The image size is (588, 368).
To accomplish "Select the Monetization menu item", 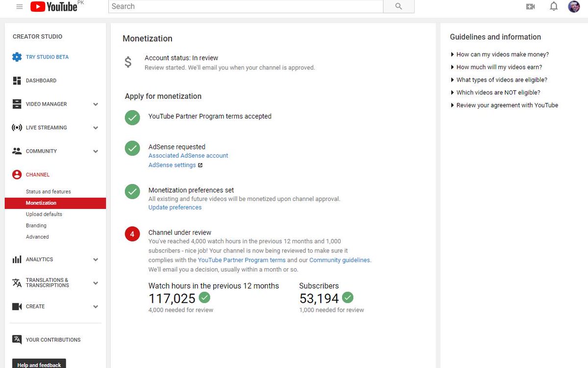I will pos(55,203).
